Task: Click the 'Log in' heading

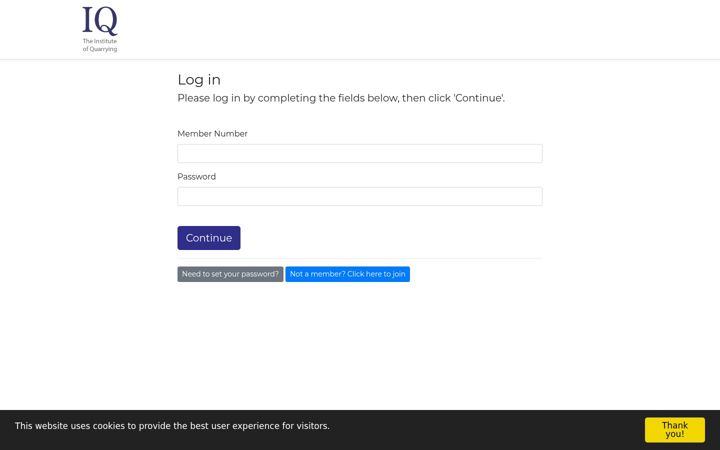Action: (x=199, y=80)
